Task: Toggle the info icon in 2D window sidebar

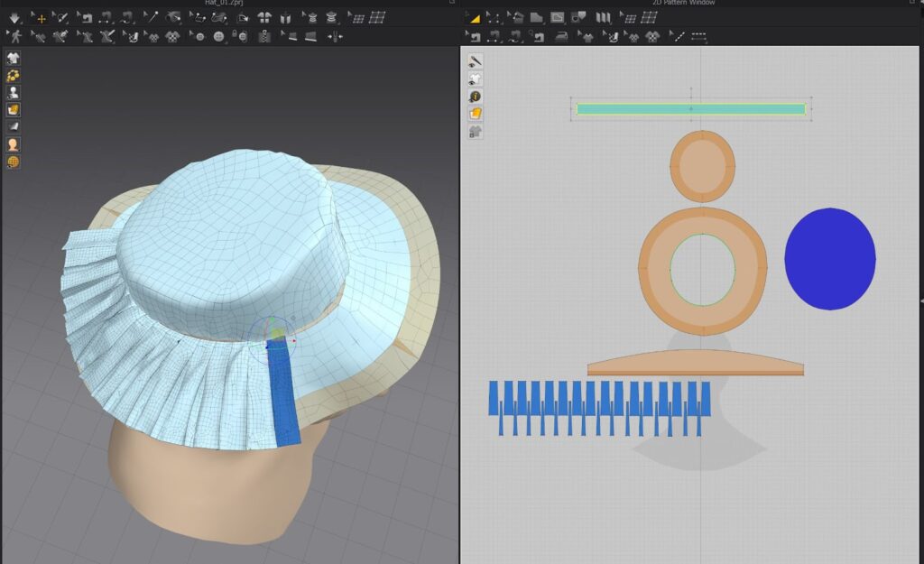Action: tap(476, 96)
